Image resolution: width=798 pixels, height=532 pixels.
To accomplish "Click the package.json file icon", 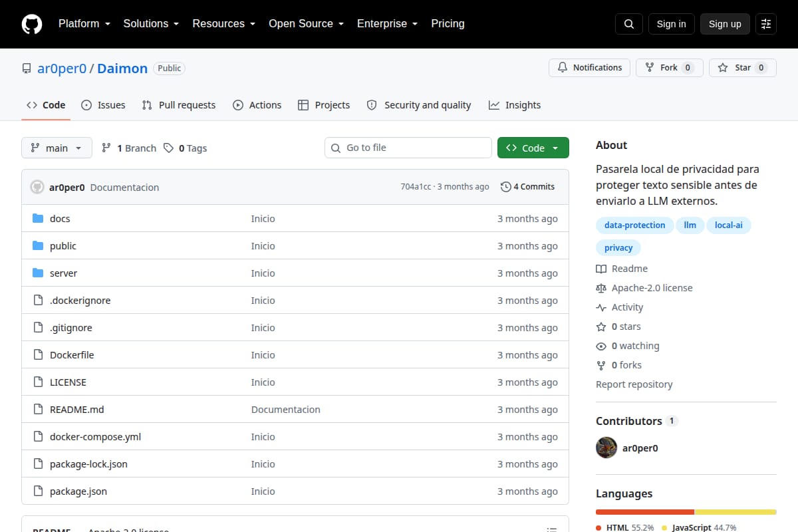I will (x=38, y=491).
